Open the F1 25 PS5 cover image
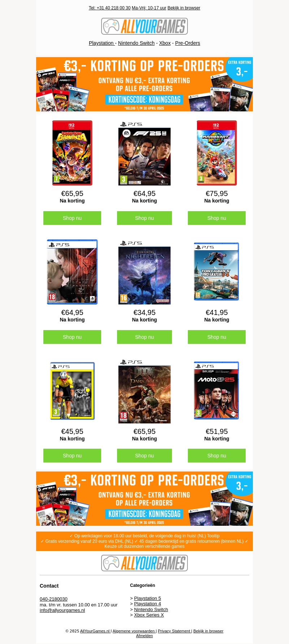Image resolution: width=289 pixels, height=644 pixels. click(x=144, y=153)
